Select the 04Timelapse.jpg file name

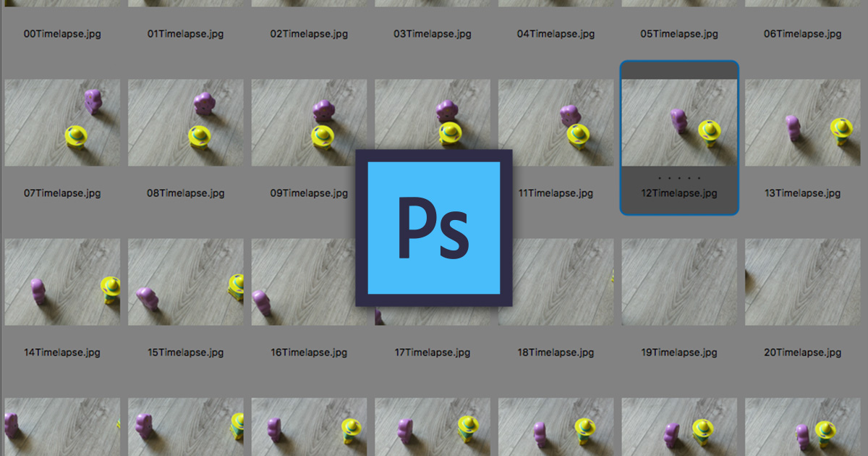(x=556, y=34)
